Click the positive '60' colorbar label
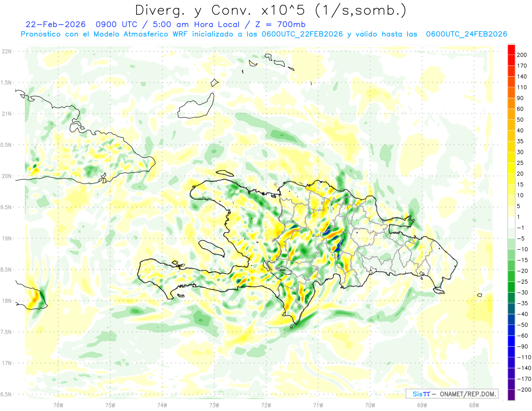This screenshot has width=532, height=411. 520,109
